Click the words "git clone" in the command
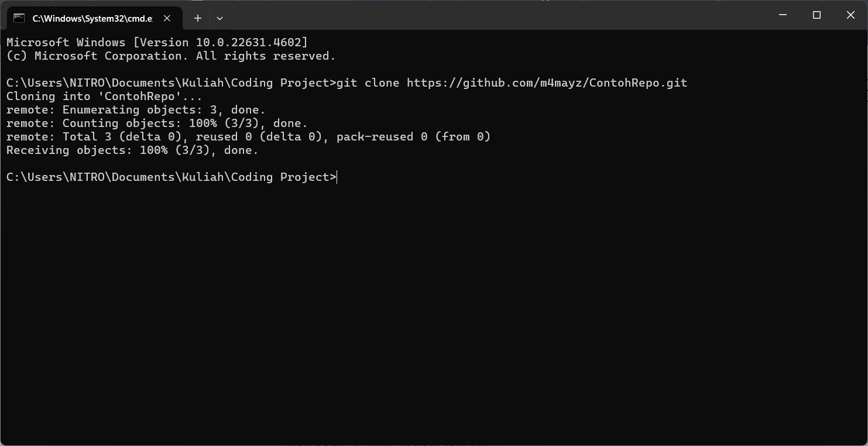The height and width of the screenshot is (446, 868). pyautogui.click(x=368, y=83)
